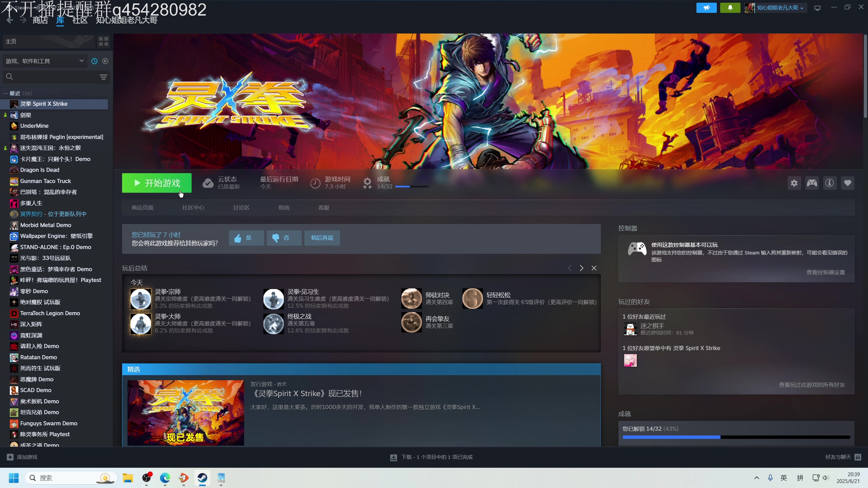Open 终极之战 achievement icon
The image size is (868, 488).
coord(273,324)
